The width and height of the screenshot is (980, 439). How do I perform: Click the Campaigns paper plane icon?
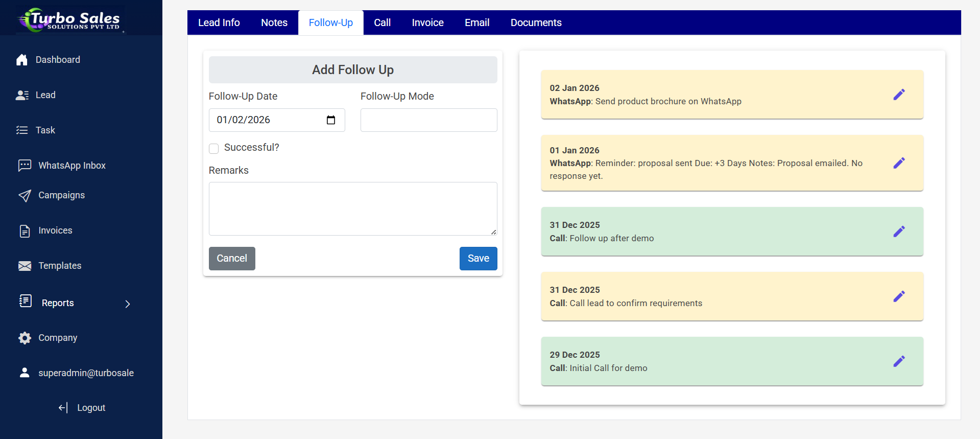(x=25, y=196)
